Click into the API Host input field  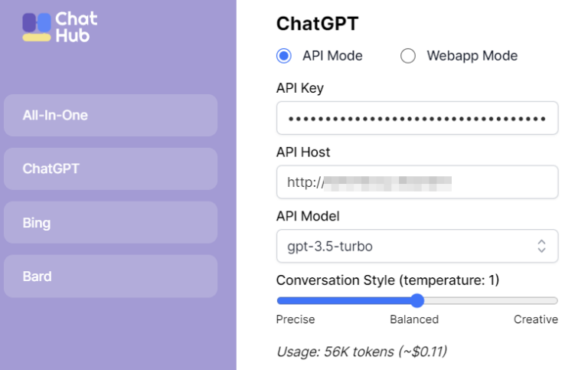416,182
